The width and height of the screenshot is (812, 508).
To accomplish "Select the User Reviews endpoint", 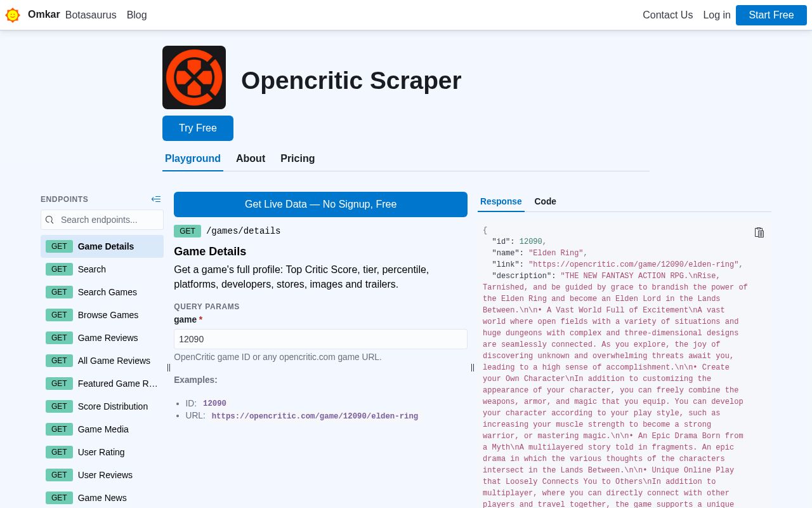I will point(102,475).
